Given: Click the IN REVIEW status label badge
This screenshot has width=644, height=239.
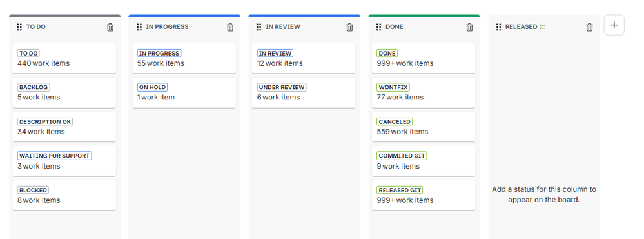Looking at the screenshot, I should coord(275,53).
